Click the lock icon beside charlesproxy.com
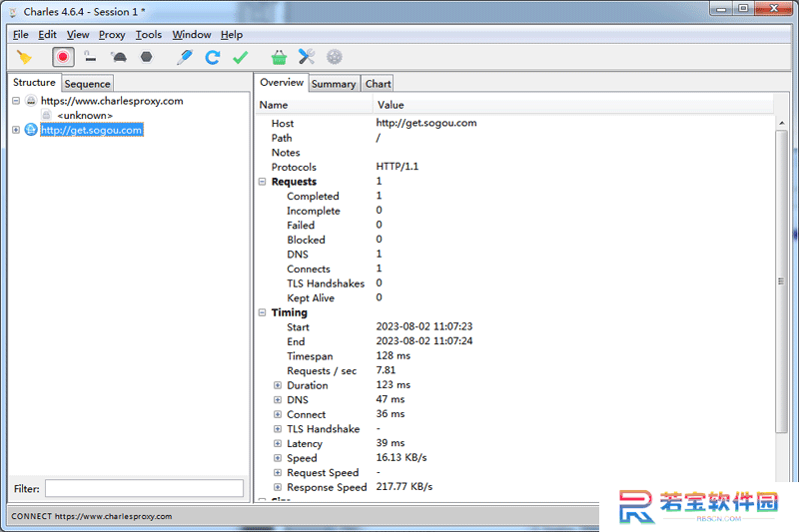 (31, 101)
